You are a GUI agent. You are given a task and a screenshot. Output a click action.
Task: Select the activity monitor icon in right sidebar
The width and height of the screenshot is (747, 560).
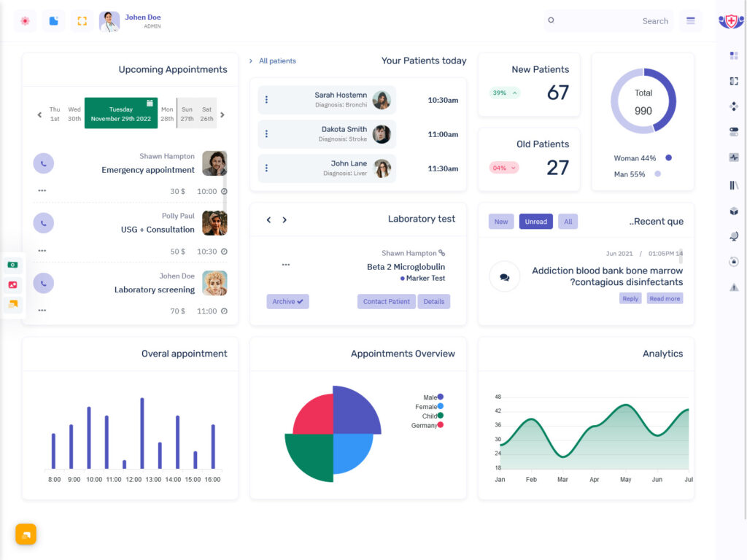pyautogui.click(x=734, y=157)
